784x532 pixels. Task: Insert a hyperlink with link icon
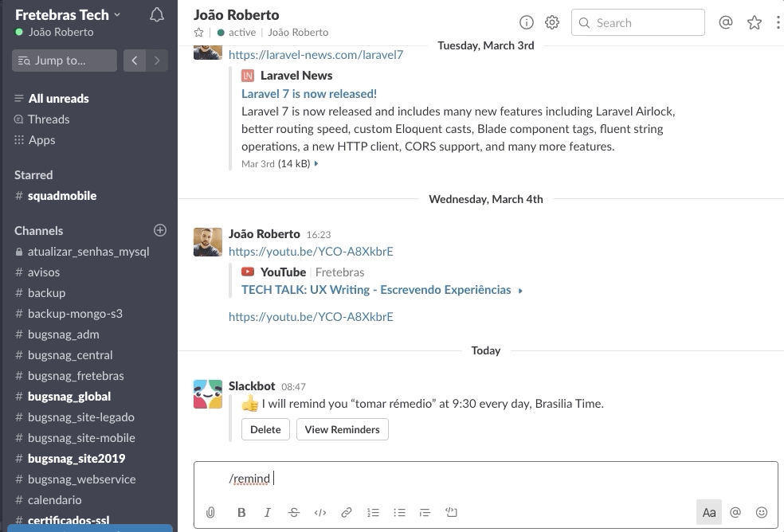346,513
